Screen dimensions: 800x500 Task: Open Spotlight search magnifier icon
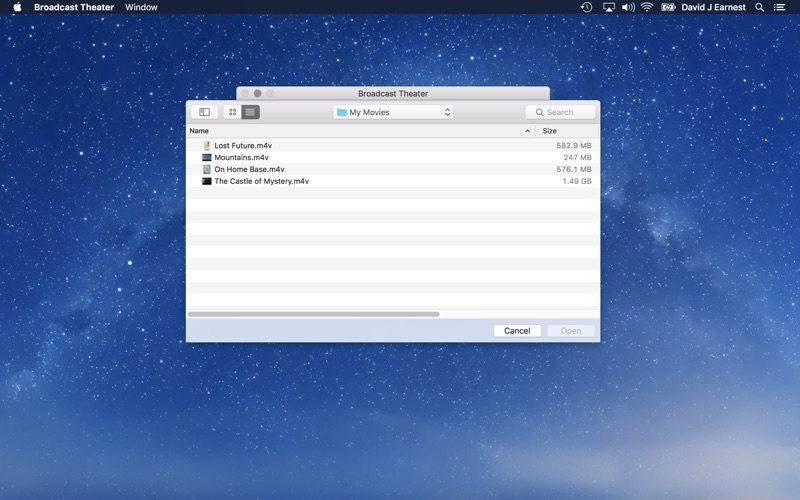760,7
